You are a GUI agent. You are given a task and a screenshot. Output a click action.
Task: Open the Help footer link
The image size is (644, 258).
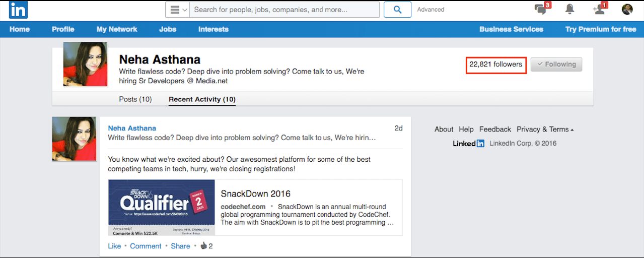pyautogui.click(x=466, y=130)
